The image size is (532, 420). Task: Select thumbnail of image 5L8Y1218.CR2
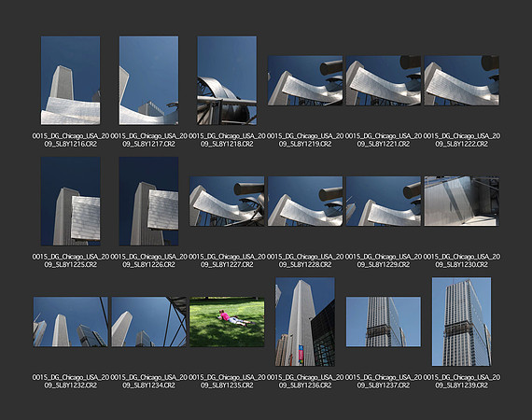pos(227,80)
